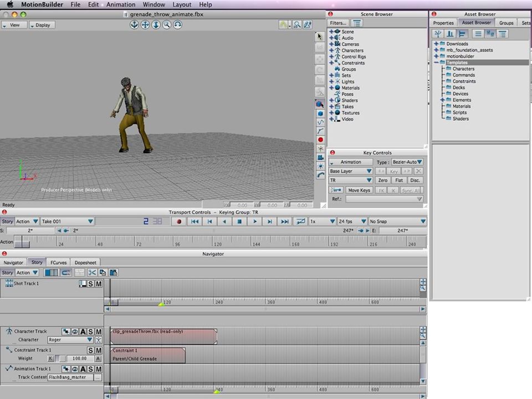532x399 pixels.
Task: Open the Animation menu in the menu bar
Action: point(121,4)
